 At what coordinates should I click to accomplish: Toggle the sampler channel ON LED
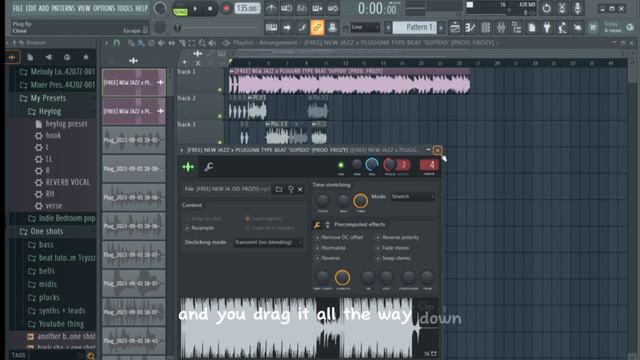coord(340,165)
